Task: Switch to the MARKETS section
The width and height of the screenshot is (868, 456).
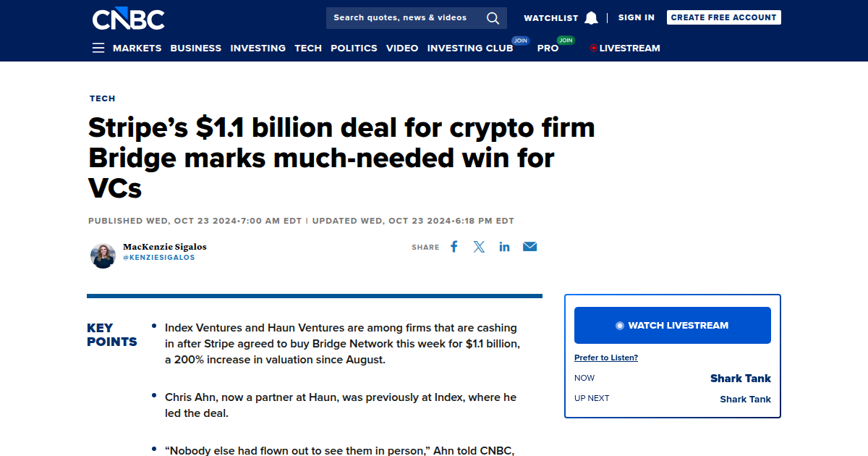Action: click(x=137, y=48)
